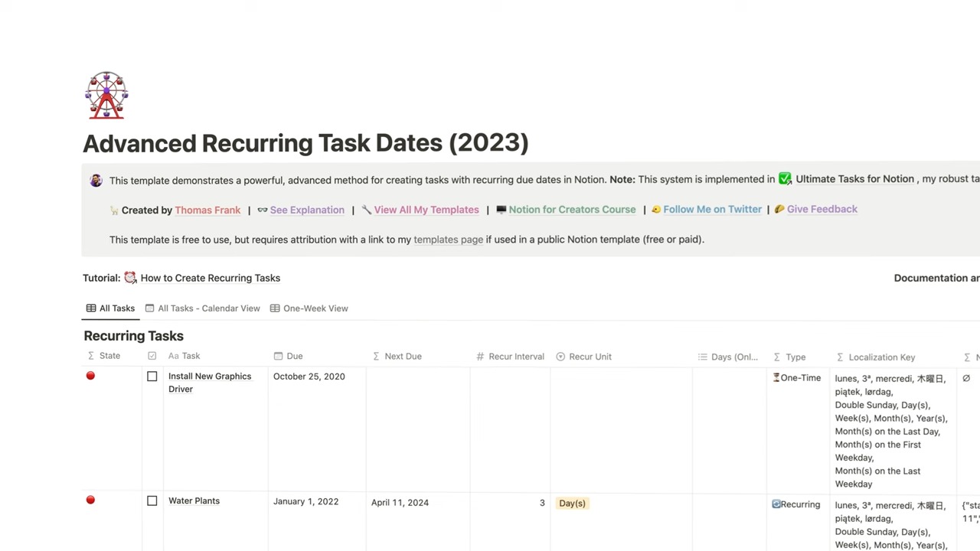This screenshot has width=980, height=551.
Task: Click the checkbox column header icon
Action: pos(152,356)
